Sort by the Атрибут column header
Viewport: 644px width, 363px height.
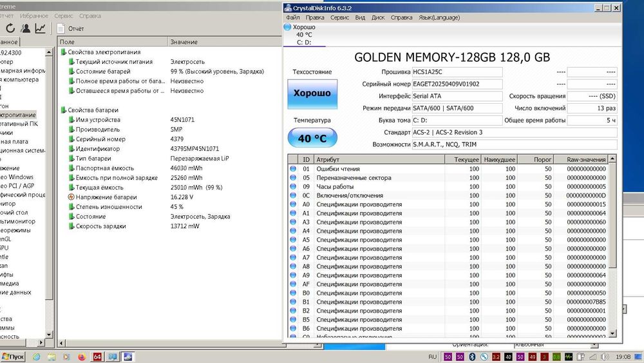[379, 159]
